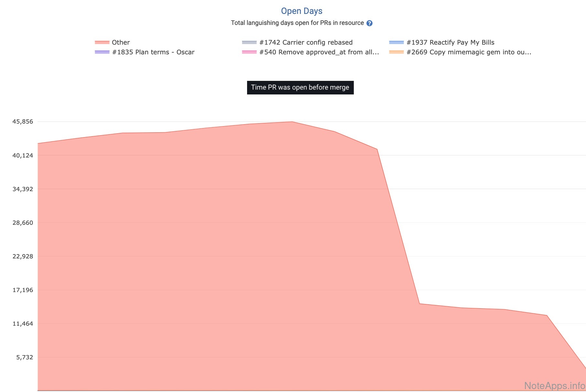Toggle "#1835 Plan terms - Oscar" legend label
The image size is (586, 392).
coord(153,52)
